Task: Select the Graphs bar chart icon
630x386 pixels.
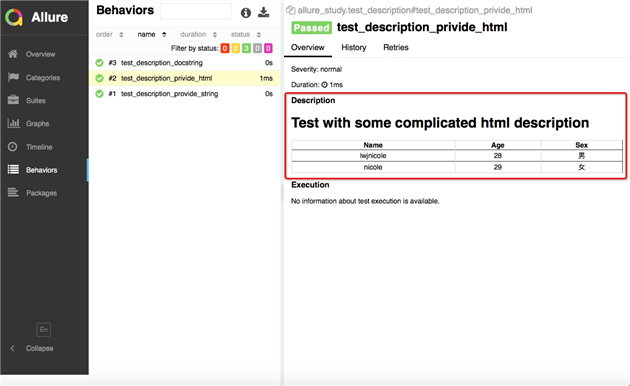Action: click(x=13, y=123)
